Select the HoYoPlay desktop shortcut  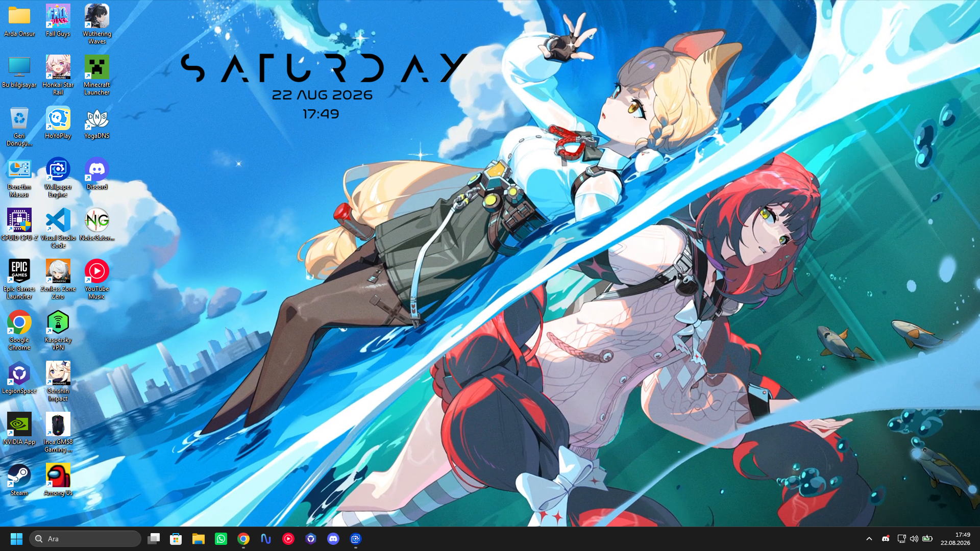pos(58,122)
